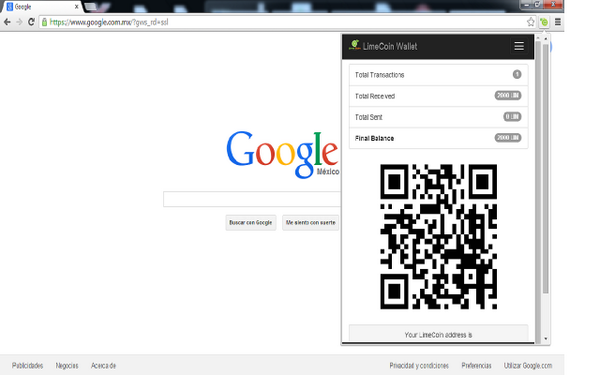The width and height of the screenshot is (600, 375).
Task: Select the Total Received row
Action: [x=439, y=96]
